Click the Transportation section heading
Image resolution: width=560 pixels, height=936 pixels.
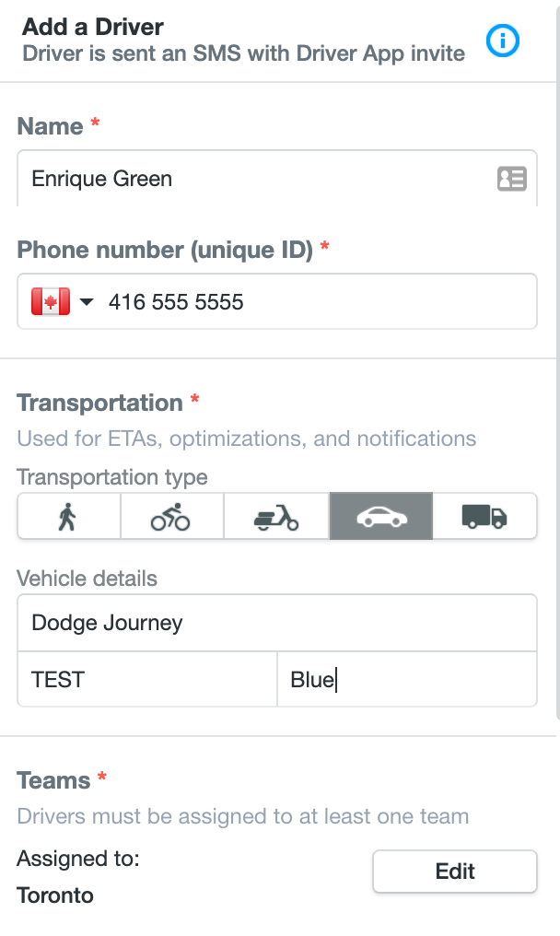click(x=99, y=403)
